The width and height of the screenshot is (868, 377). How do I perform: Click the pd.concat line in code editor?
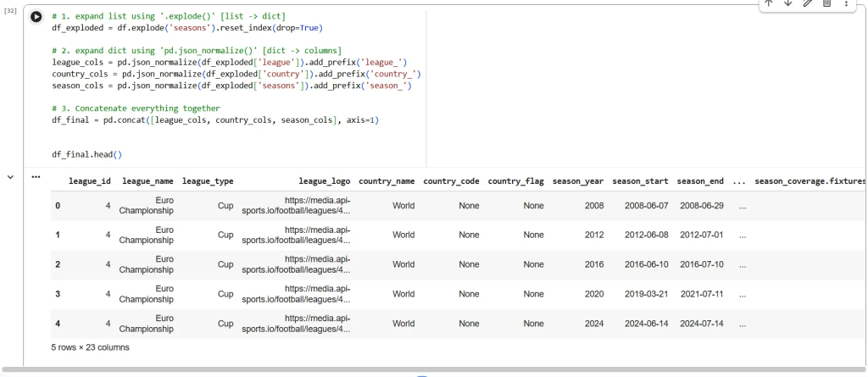[x=215, y=120]
